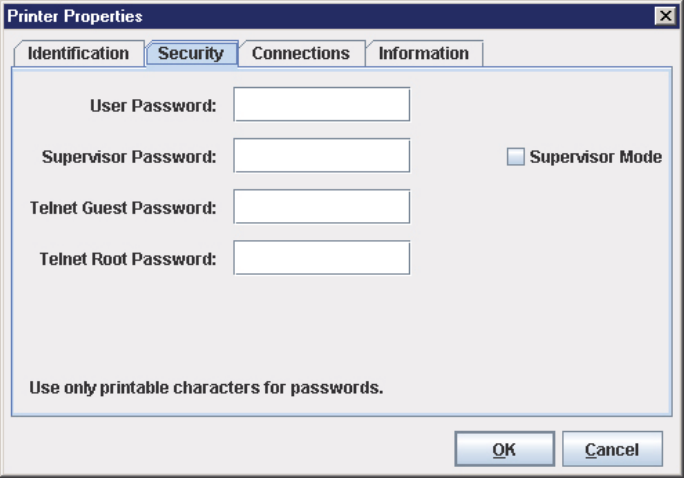Click the Supervisor Mode label text
This screenshot has height=478, width=684.
click(x=595, y=157)
